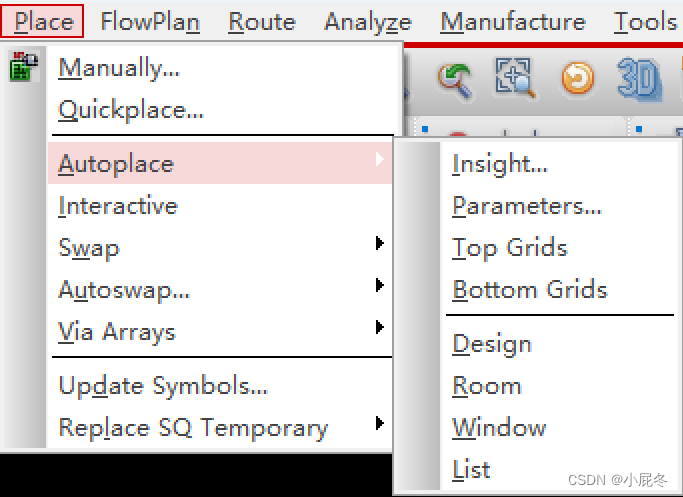Viewport: 683px width, 497px height.
Task: Open the Manufacture menu
Action: [513, 22]
